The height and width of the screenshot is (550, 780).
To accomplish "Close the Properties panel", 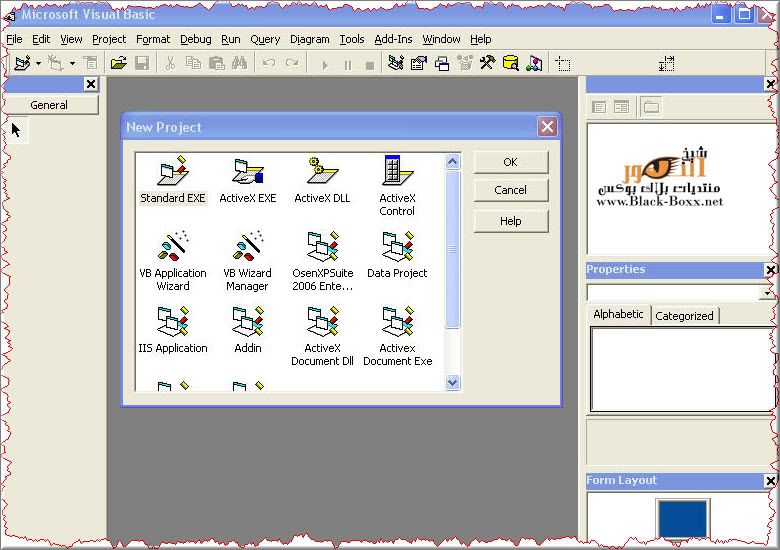I will [x=771, y=270].
